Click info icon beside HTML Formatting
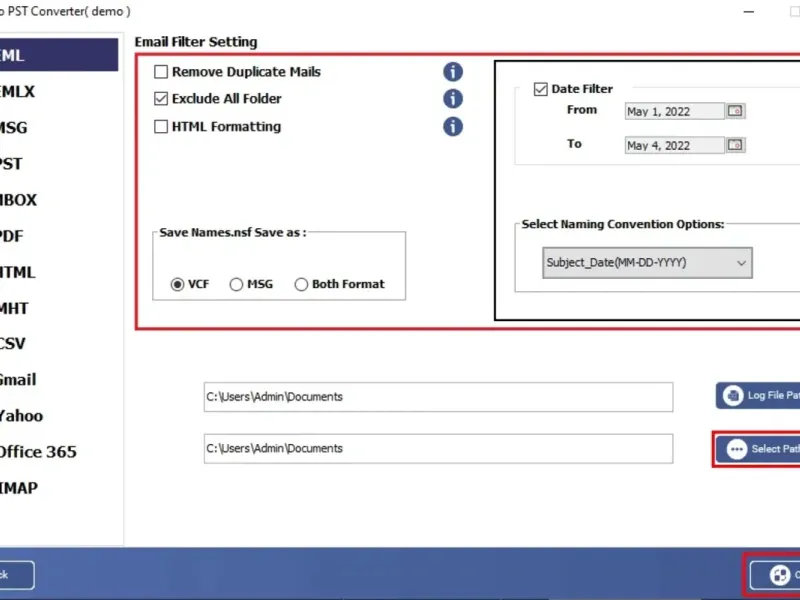Viewport: 800px width, 600px height. coord(453,127)
